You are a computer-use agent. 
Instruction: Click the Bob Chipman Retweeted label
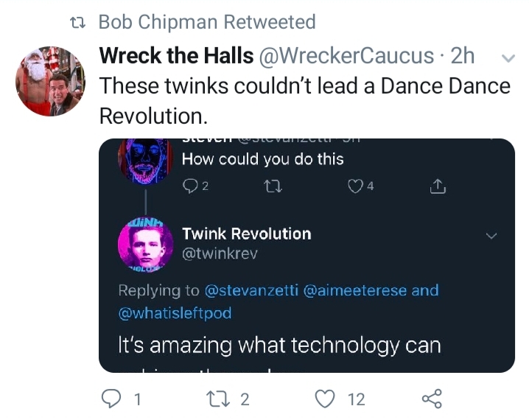pos(206,22)
